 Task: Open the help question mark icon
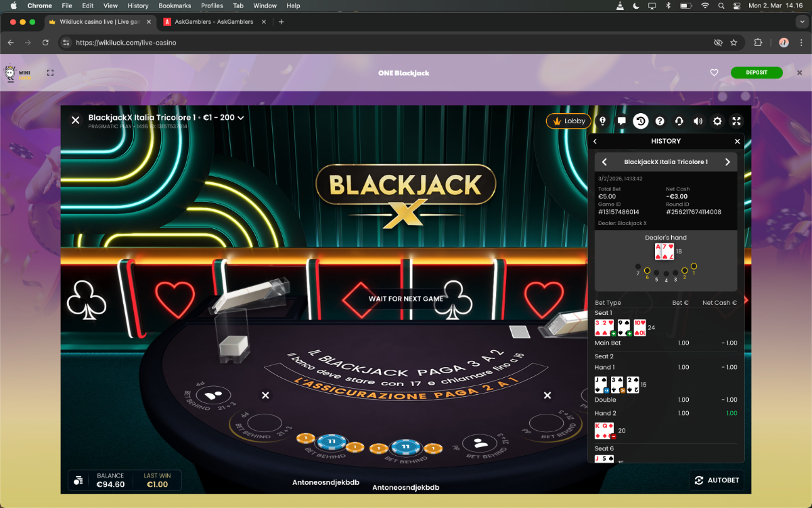coord(660,121)
